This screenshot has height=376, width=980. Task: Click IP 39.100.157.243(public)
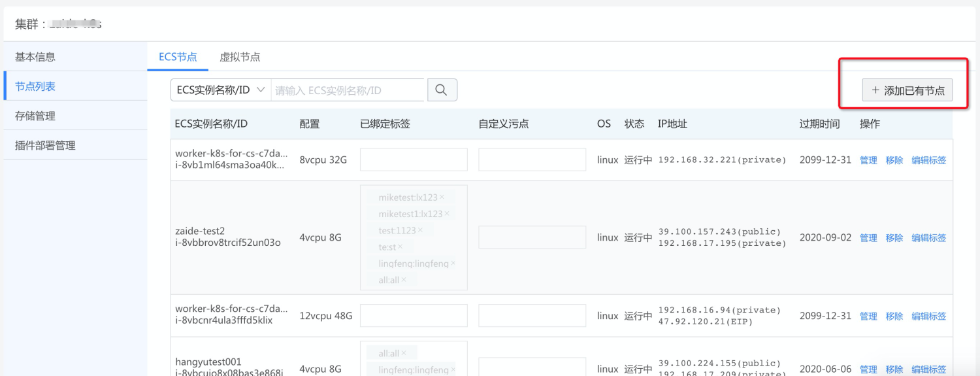point(719,231)
